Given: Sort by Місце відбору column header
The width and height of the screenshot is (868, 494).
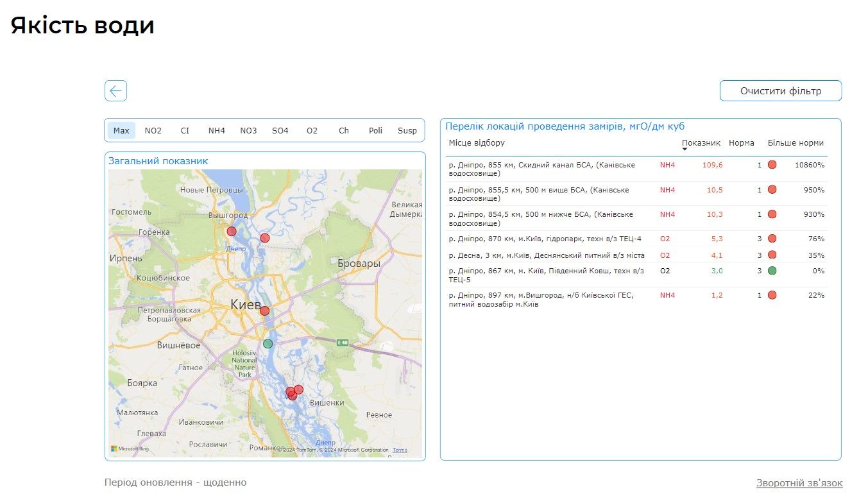Looking at the screenshot, I should [x=477, y=143].
